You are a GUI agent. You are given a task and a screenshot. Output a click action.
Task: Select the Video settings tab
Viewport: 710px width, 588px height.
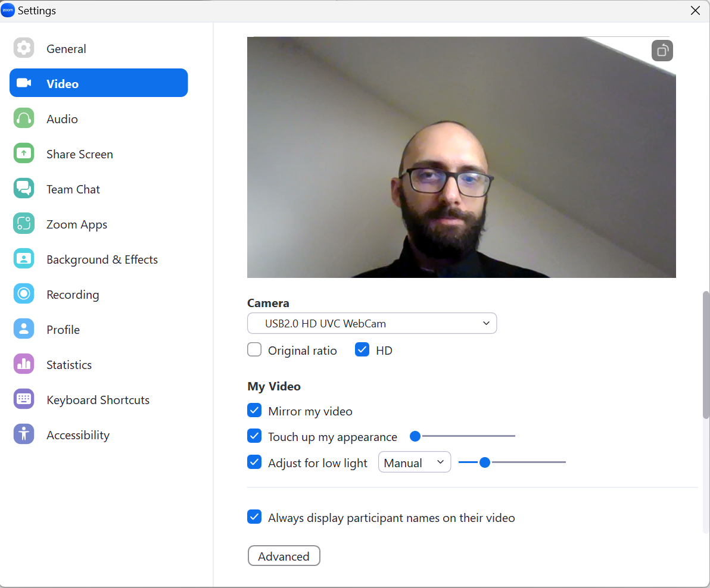99,83
